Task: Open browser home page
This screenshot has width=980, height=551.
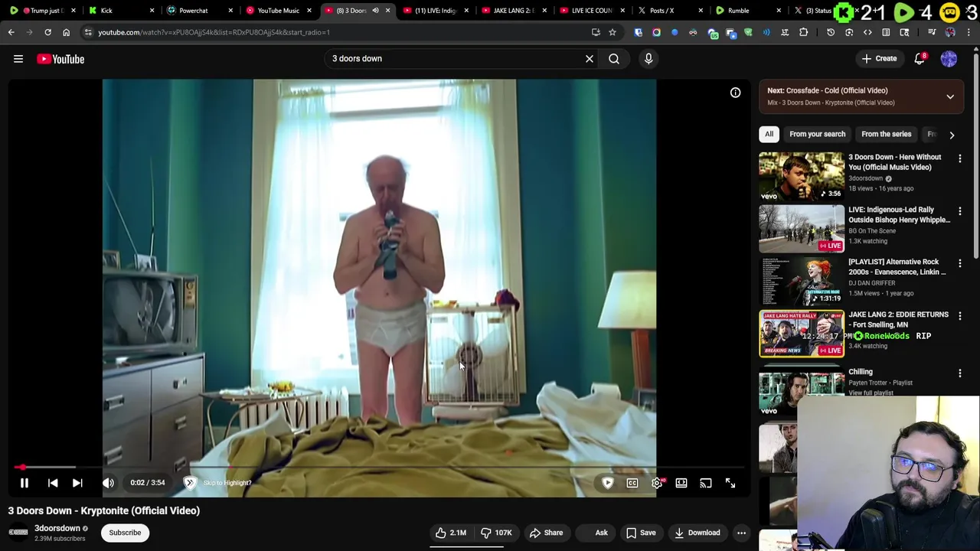Action: (x=66, y=32)
